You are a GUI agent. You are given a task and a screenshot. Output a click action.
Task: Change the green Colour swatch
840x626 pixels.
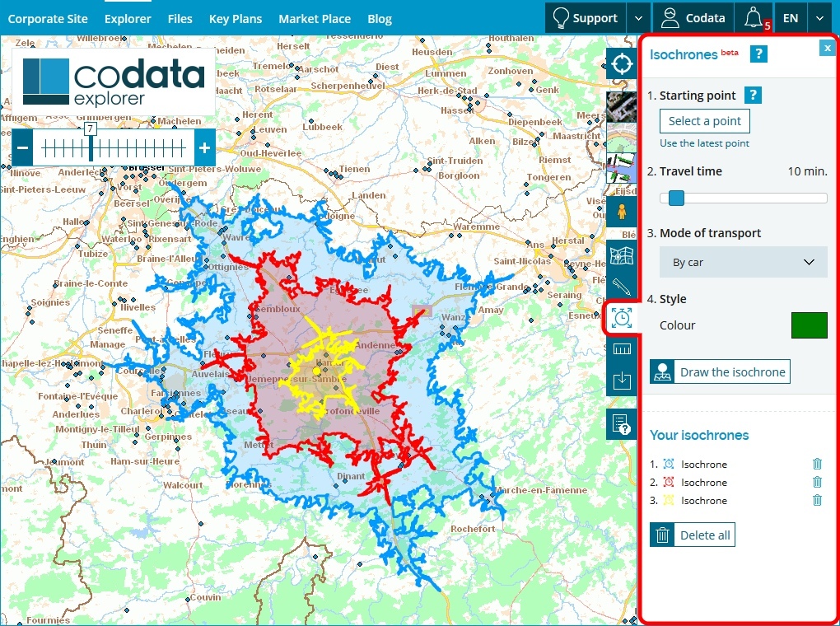[x=809, y=325]
